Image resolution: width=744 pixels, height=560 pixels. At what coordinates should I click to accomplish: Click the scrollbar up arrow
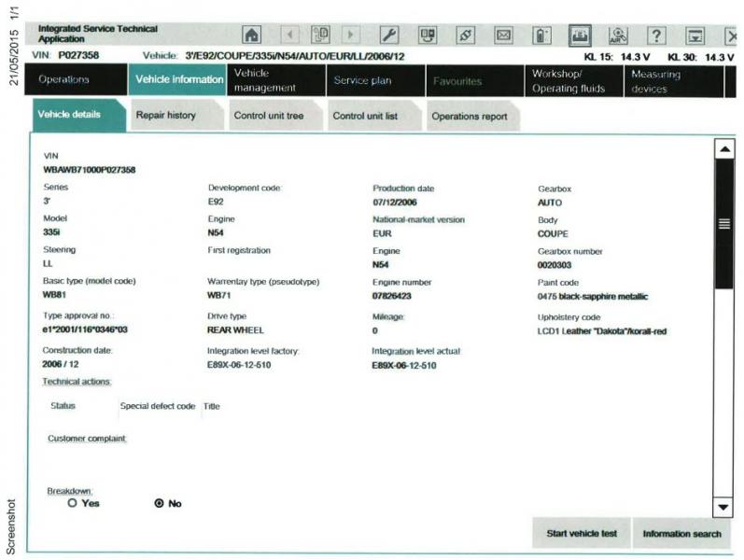pos(724,149)
